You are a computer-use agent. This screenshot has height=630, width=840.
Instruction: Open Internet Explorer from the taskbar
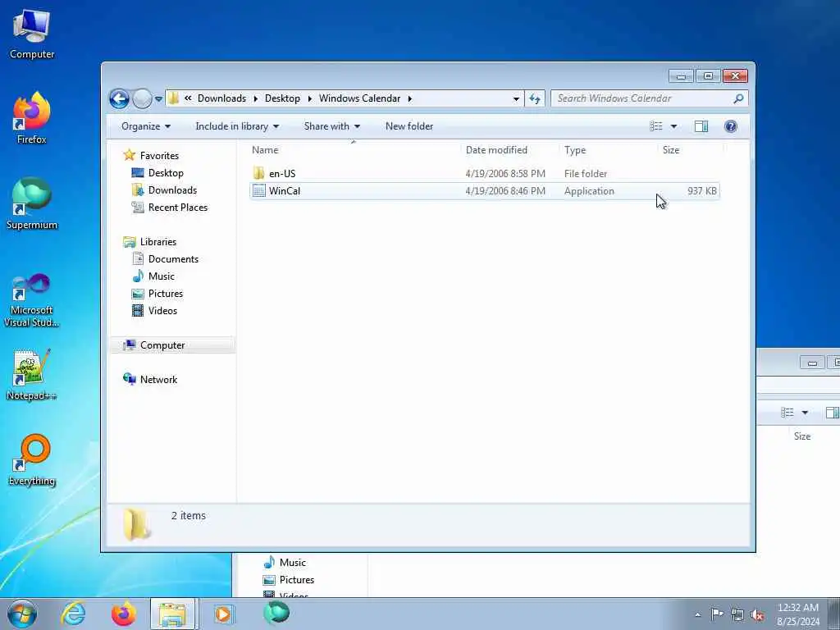73,614
